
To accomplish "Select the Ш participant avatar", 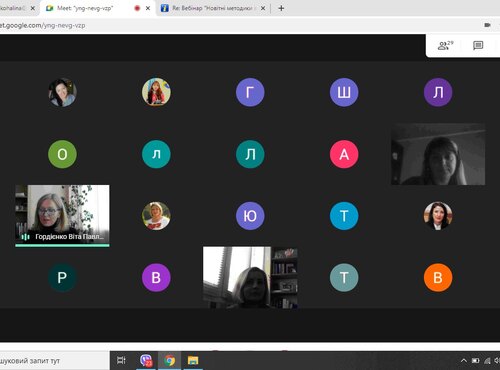I will (344, 92).
